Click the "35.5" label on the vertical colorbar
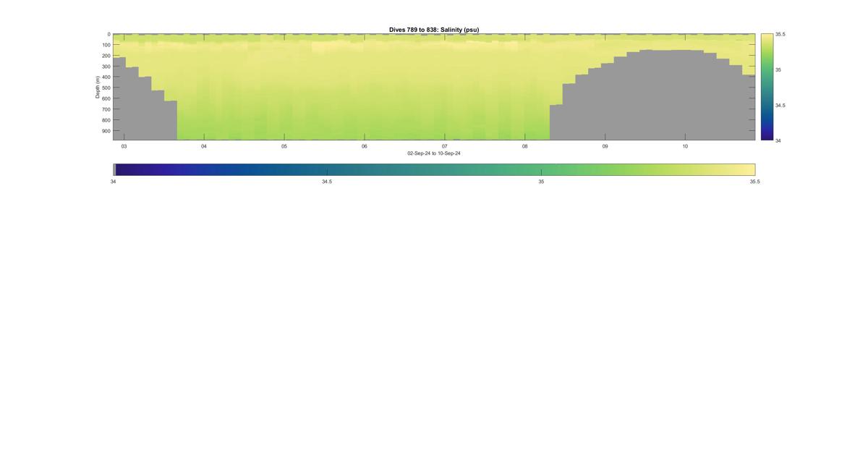The width and height of the screenshot is (868, 450). click(780, 34)
